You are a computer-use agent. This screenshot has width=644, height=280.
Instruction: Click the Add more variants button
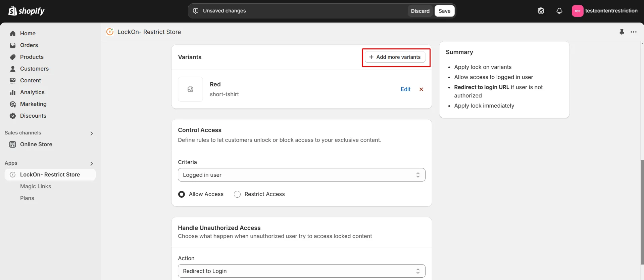[395, 57]
